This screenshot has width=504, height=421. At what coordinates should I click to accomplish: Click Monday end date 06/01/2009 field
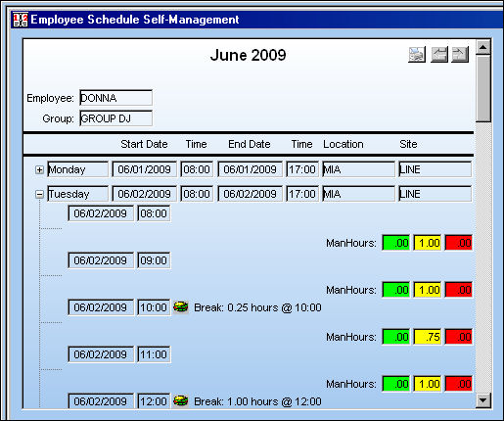point(250,169)
